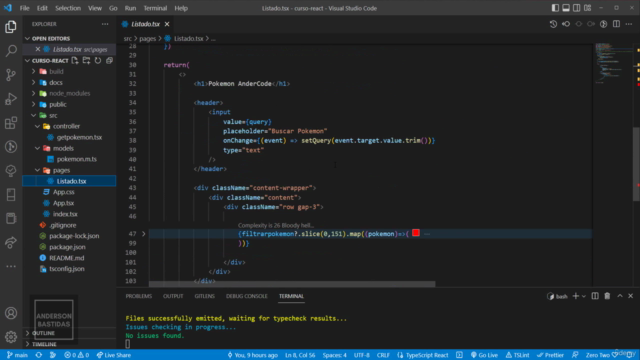Maximize the terminal panel with caret

coord(620,296)
